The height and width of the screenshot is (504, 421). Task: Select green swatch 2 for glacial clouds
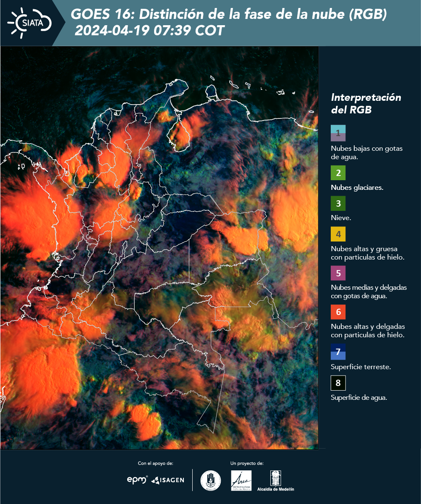[x=338, y=173]
